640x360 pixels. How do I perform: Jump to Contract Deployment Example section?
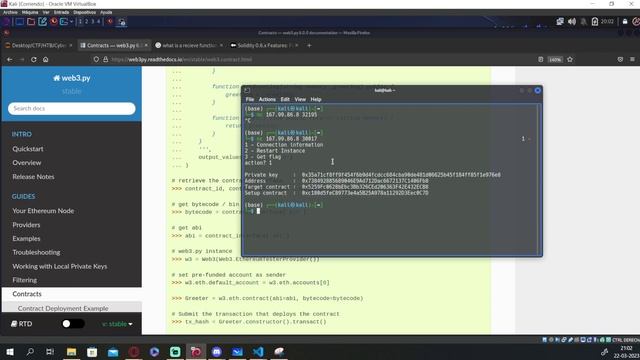coord(63,308)
